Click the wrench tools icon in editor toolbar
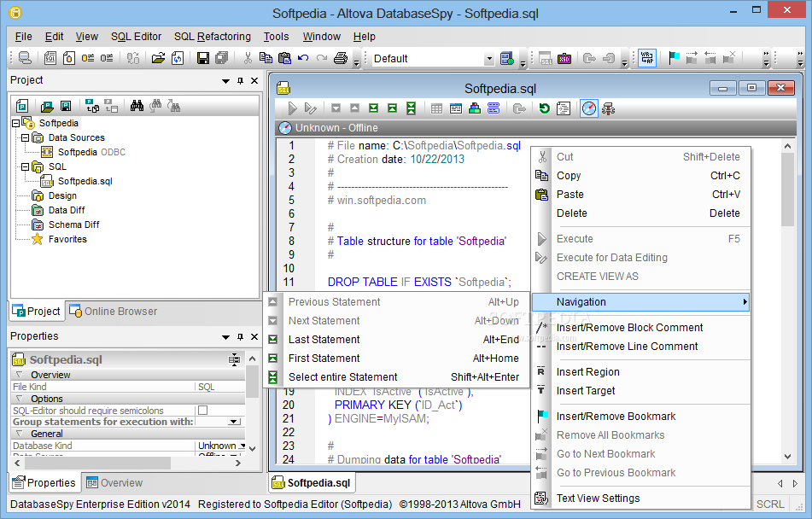 coord(609,108)
